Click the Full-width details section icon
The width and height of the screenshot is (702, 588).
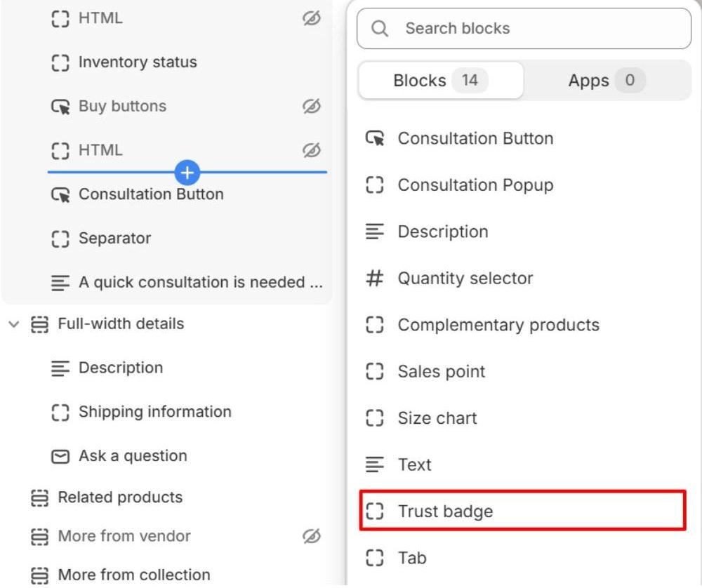[39, 324]
